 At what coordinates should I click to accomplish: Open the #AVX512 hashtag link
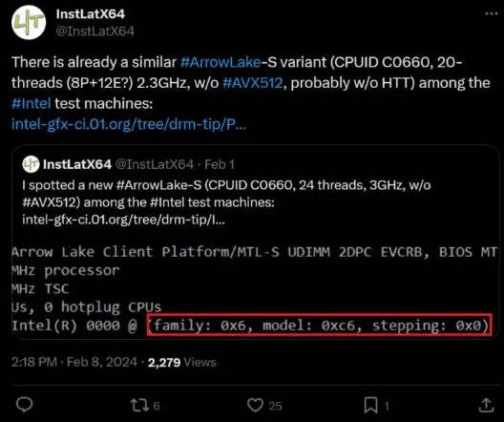(253, 83)
